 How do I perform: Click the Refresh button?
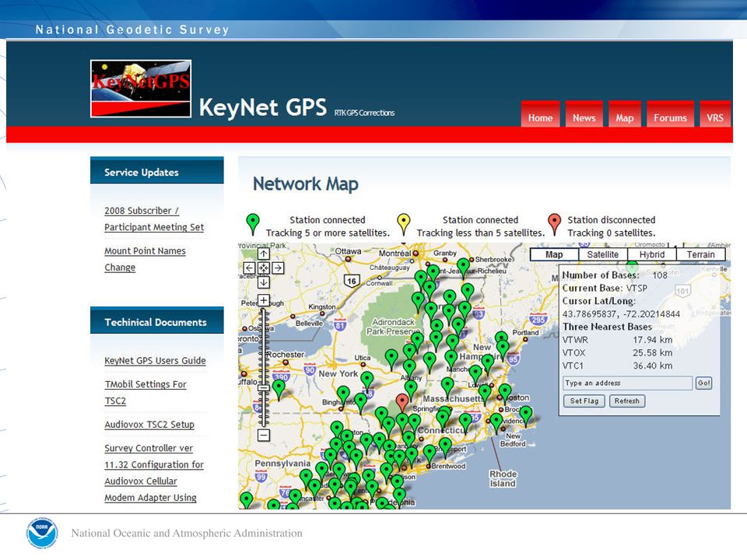[x=627, y=401]
